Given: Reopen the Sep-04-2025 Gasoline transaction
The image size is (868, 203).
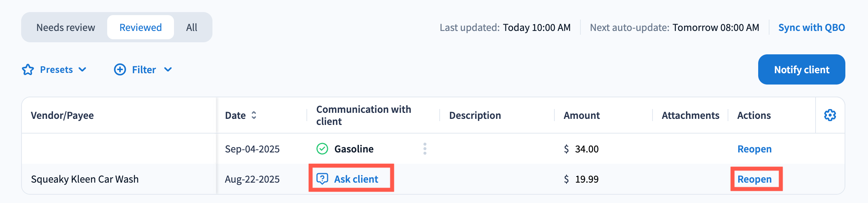Looking at the screenshot, I should 754,149.
